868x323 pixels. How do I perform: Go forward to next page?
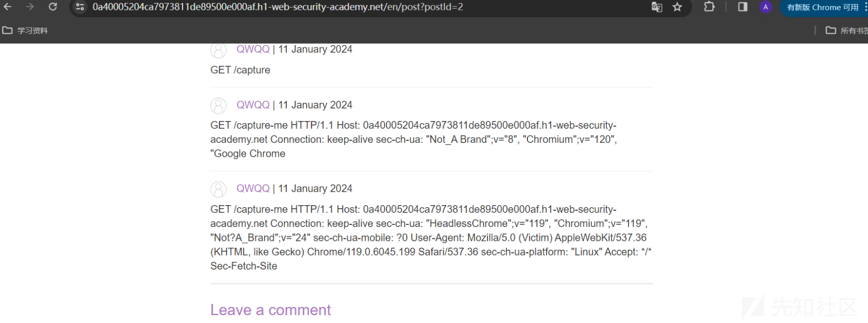[30, 7]
